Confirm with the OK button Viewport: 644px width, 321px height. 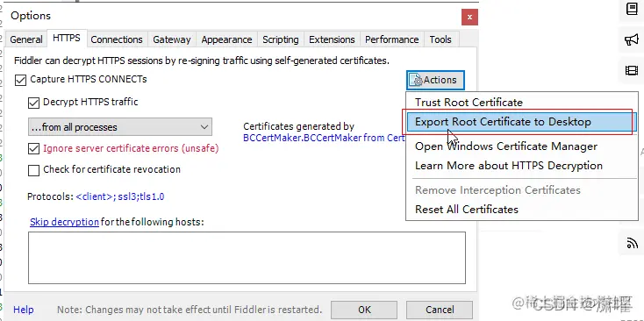coord(364,310)
